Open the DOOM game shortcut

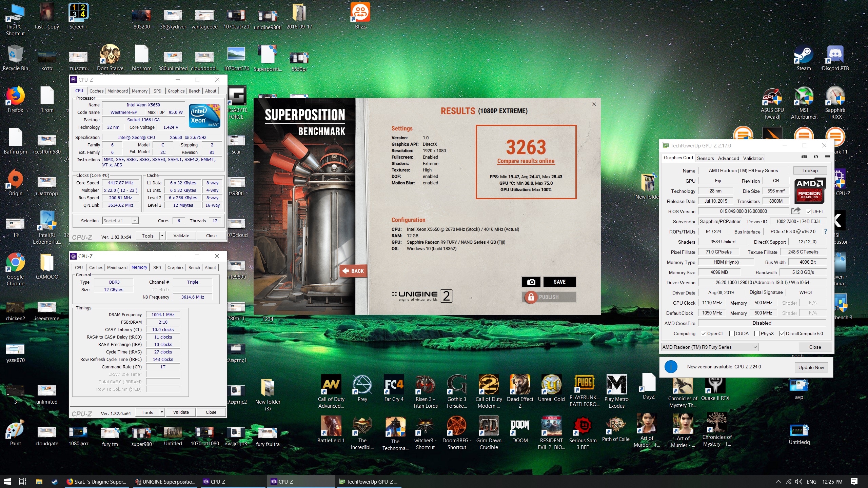[x=520, y=430]
